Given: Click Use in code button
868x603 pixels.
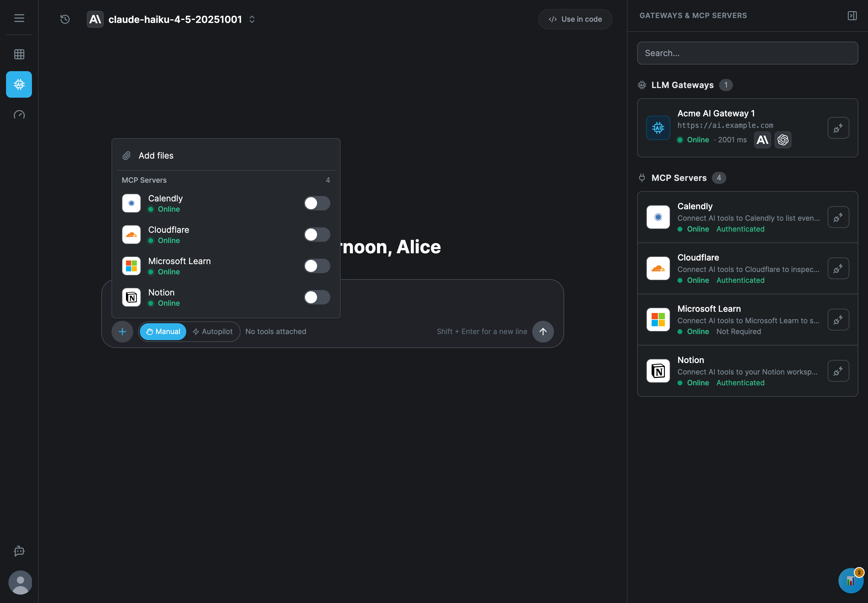Looking at the screenshot, I should 575,19.
